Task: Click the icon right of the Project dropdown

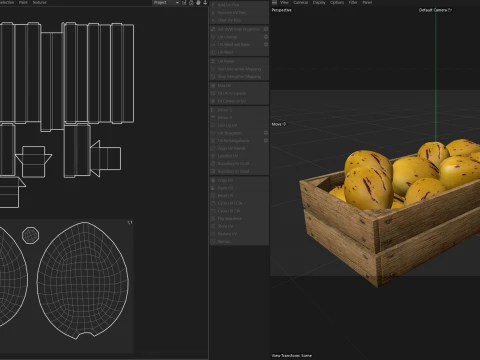Action: pyautogui.click(x=184, y=3)
